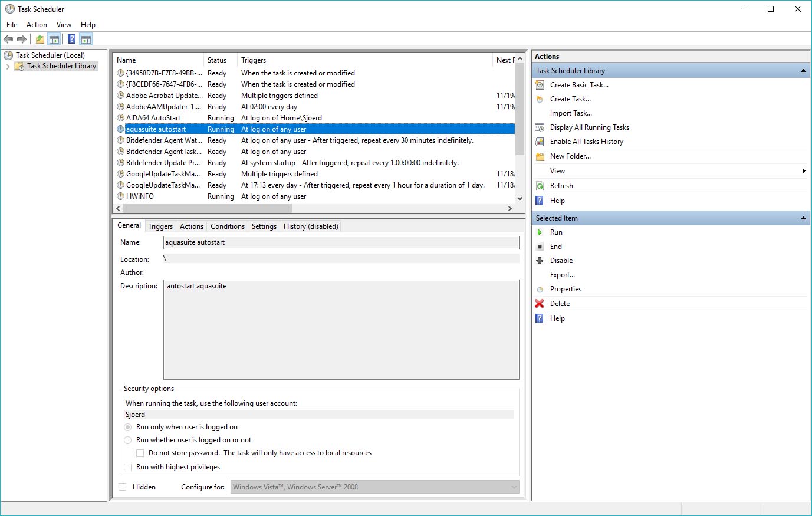Select the HWiNFO task row
Screen dimensions: 812x516
tap(140, 196)
